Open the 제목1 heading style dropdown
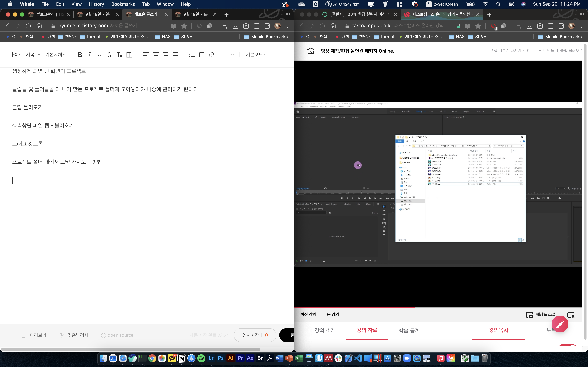This screenshot has height=367, width=588. [33, 55]
